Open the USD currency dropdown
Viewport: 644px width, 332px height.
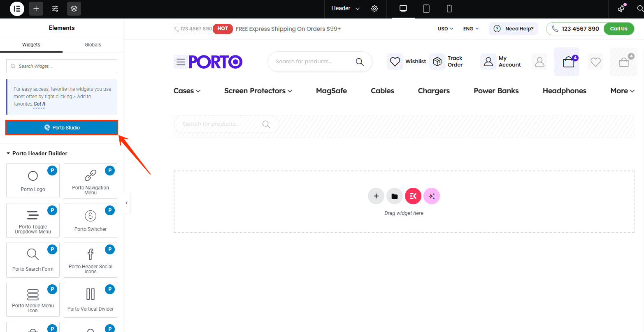tap(445, 29)
